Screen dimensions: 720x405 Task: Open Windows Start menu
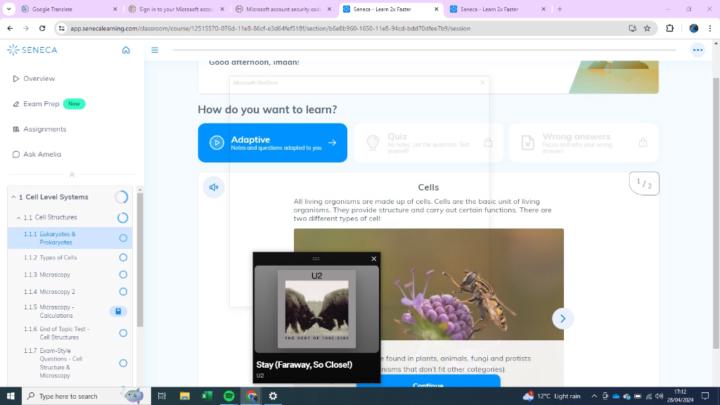(11, 396)
